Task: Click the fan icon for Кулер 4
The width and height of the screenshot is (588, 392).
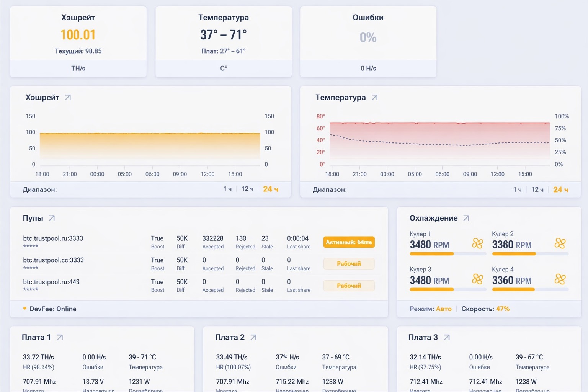Action: [560, 279]
